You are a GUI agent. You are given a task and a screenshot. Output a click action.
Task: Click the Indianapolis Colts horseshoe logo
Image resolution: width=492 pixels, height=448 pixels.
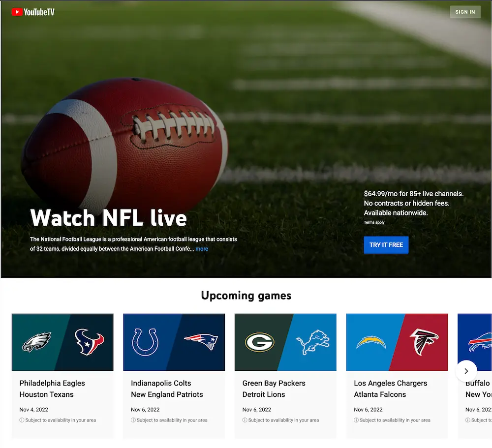pos(145,342)
